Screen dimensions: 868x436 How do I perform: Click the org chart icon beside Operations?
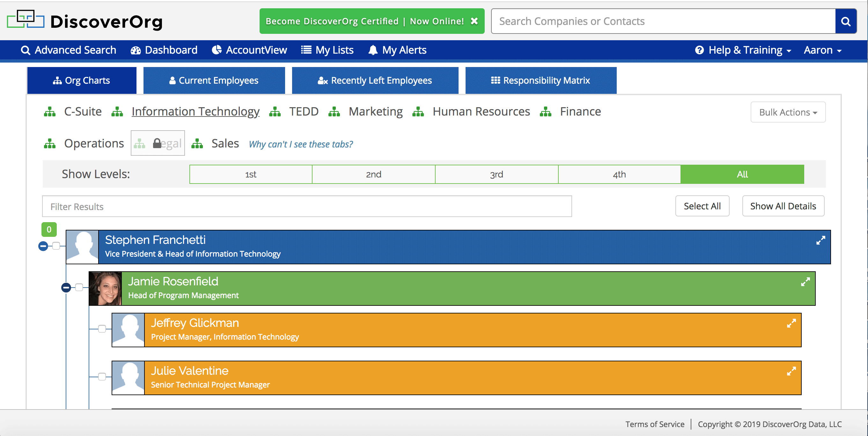(x=50, y=143)
